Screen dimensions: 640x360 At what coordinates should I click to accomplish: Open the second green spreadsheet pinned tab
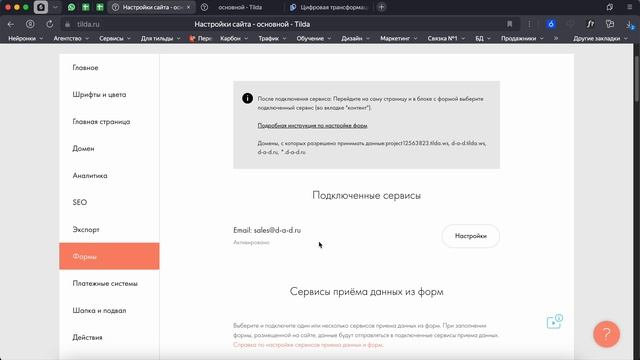coord(100,7)
